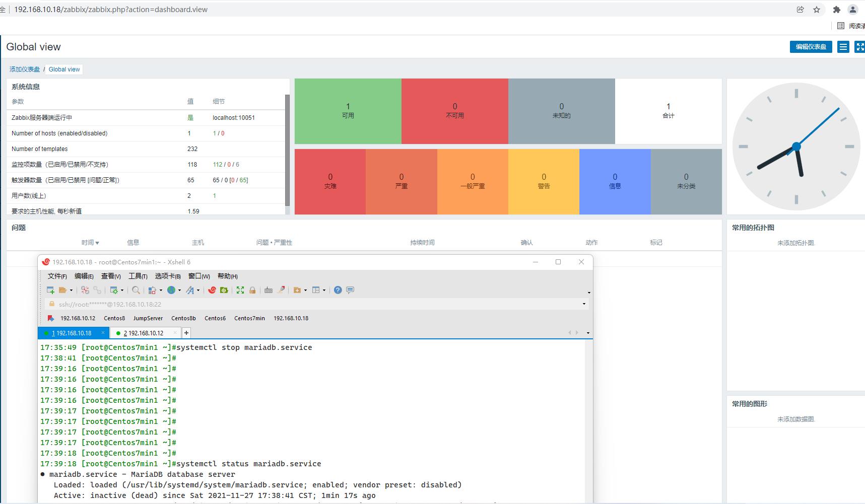The width and height of the screenshot is (865, 504).
Task: Click the system information panel scrollbar
Action: click(288, 150)
